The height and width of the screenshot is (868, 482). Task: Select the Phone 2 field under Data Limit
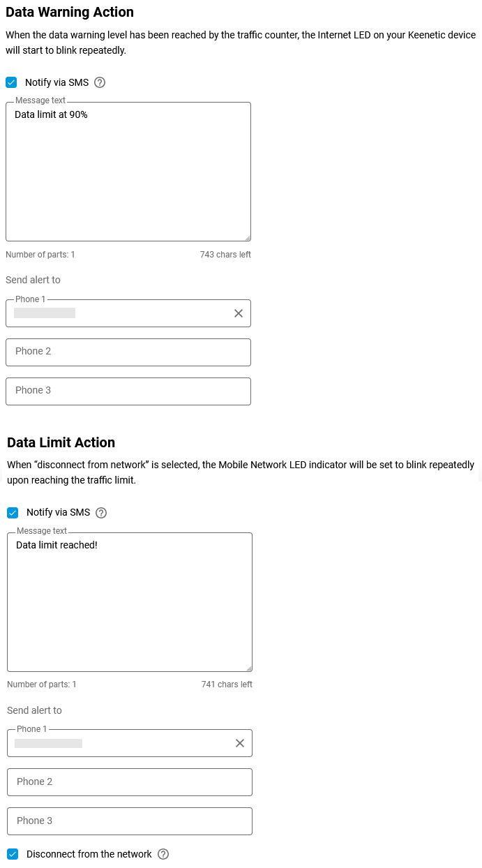(130, 782)
